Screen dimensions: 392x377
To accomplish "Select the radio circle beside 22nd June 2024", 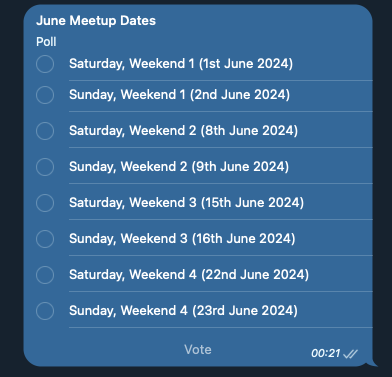I will tap(45, 275).
